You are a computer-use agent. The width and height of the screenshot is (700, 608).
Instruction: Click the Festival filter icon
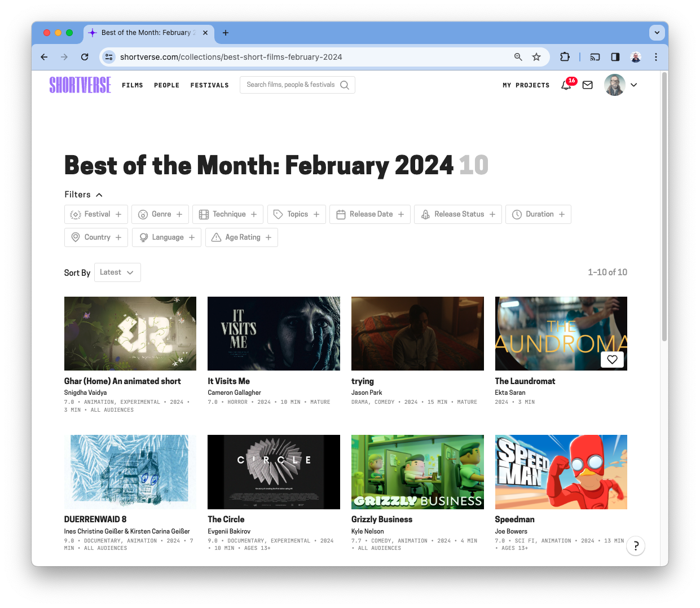tap(75, 214)
